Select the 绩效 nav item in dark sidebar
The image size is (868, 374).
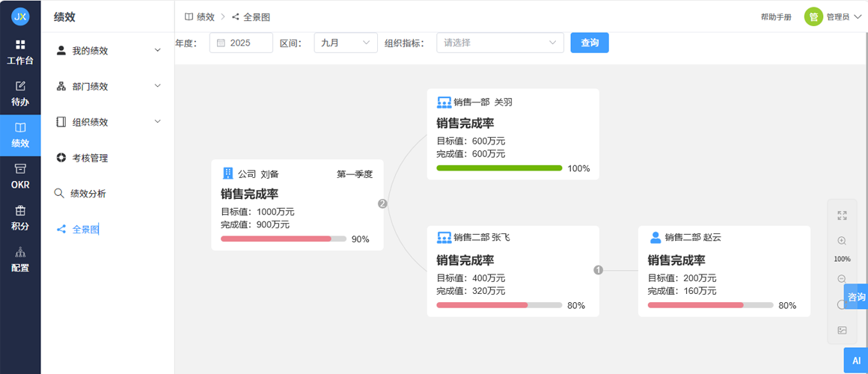click(x=20, y=135)
